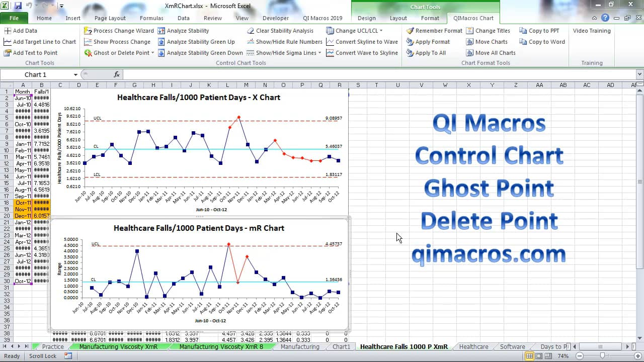
Task: Switch to Page Layout view in status bar
Action: pos(539,356)
